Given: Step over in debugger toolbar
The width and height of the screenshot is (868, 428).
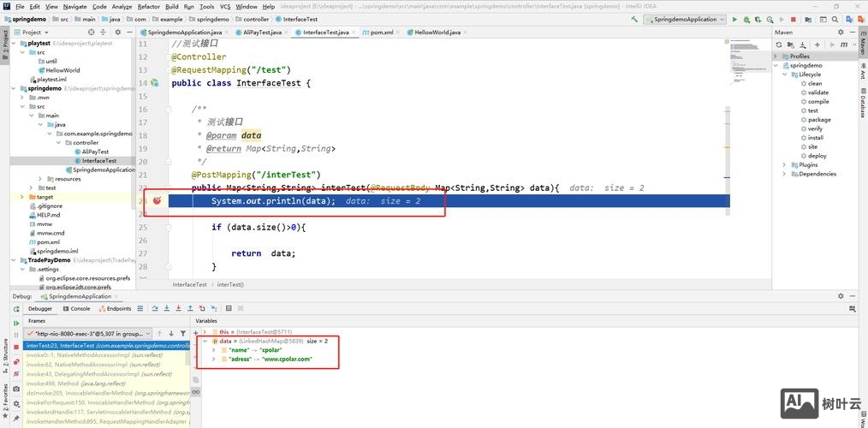Looking at the screenshot, I should pyautogui.click(x=155, y=308).
